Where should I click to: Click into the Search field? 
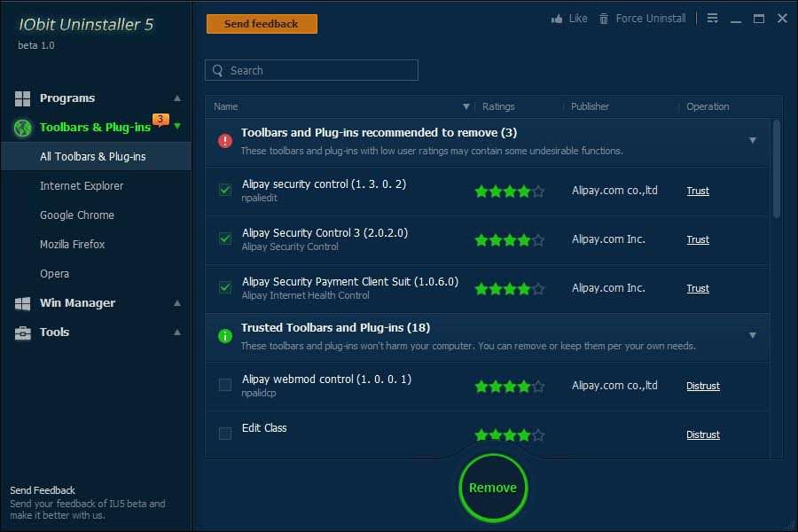coord(311,70)
